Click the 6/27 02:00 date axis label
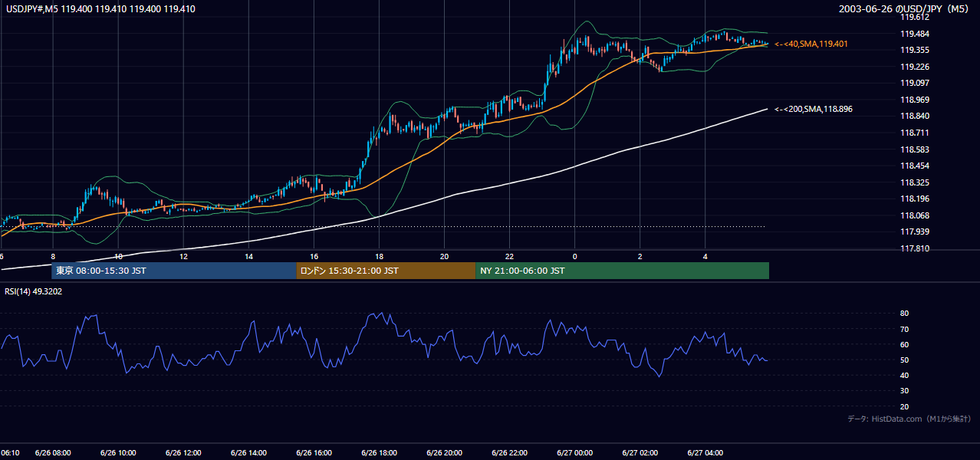The image size is (980, 460). (x=640, y=453)
